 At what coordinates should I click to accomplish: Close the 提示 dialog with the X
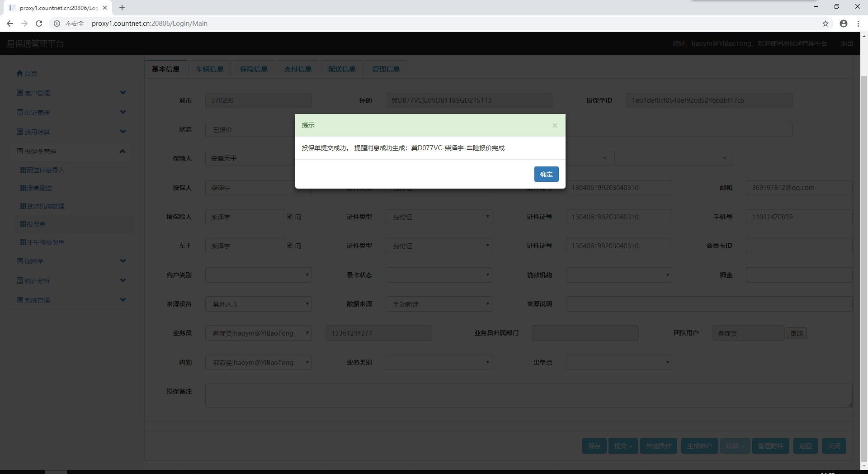[555, 125]
